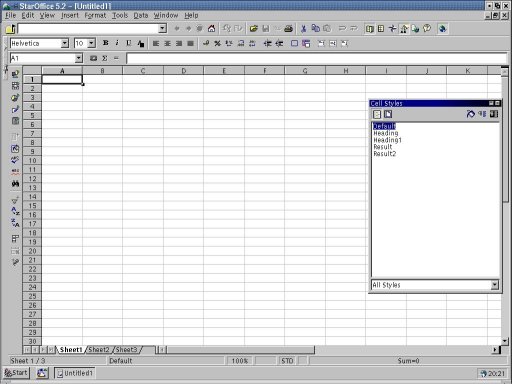Switch to the Sheet2 tab

99,350
